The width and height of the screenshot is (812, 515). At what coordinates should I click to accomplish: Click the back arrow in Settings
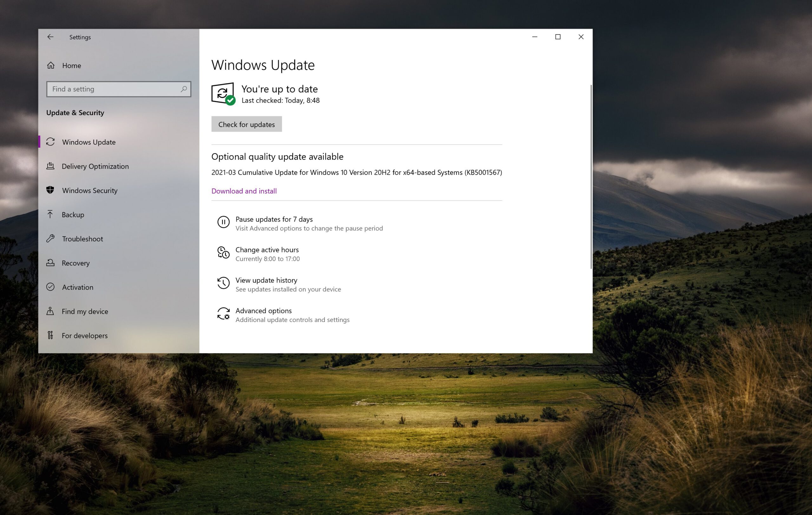(50, 37)
